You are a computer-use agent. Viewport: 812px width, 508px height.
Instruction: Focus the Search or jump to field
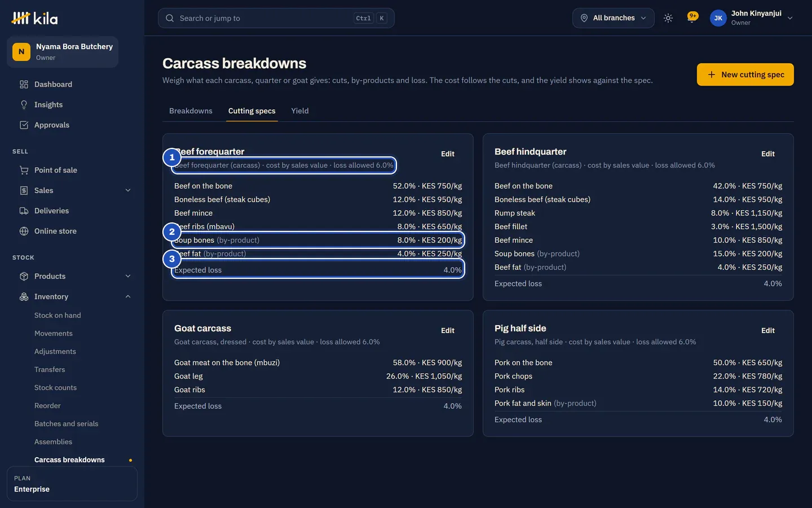(x=276, y=18)
